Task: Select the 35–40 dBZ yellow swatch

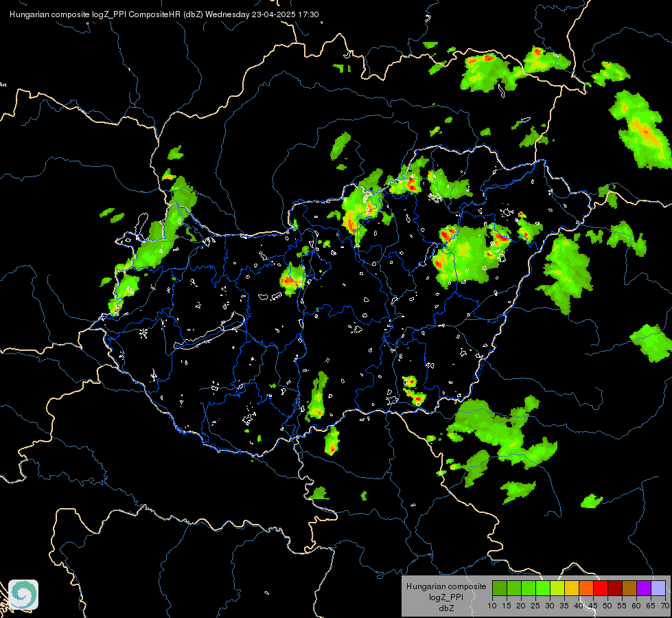Action: (x=572, y=588)
